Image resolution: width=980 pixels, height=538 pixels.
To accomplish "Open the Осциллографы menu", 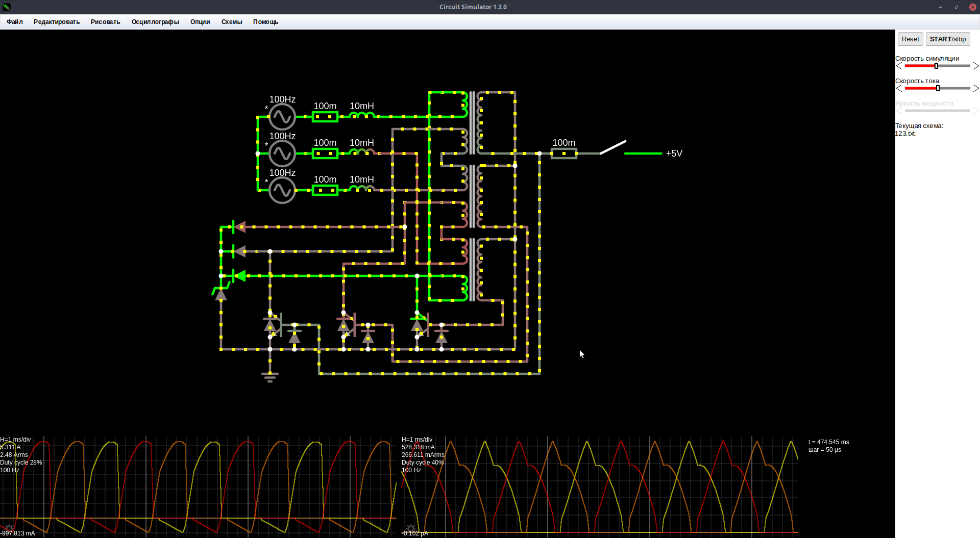I will click(x=155, y=22).
